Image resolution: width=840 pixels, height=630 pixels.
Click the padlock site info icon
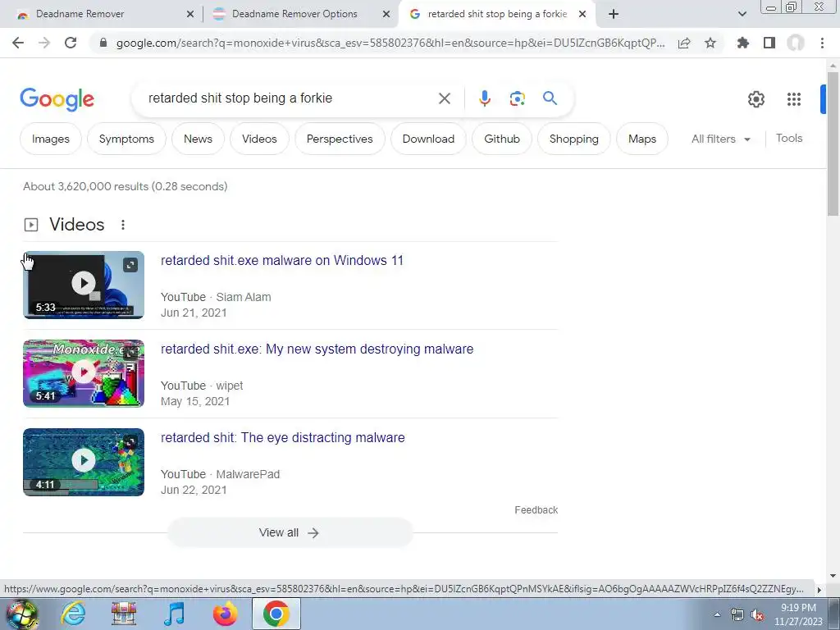pyautogui.click(x=103, y=43)
